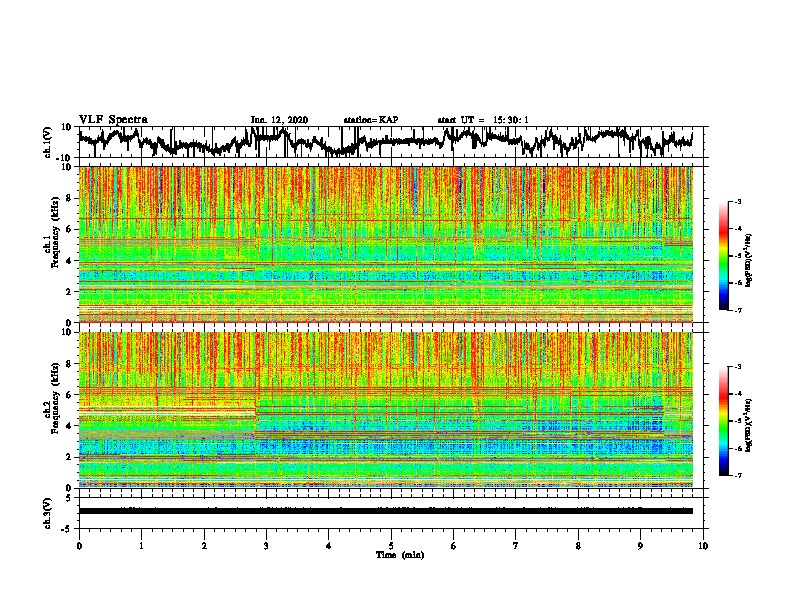The width and height of the screenshot is (792, 612).
Task: Click the log(PSD) label beside ch.2 color scale
Action: click(x=749, y=425)
